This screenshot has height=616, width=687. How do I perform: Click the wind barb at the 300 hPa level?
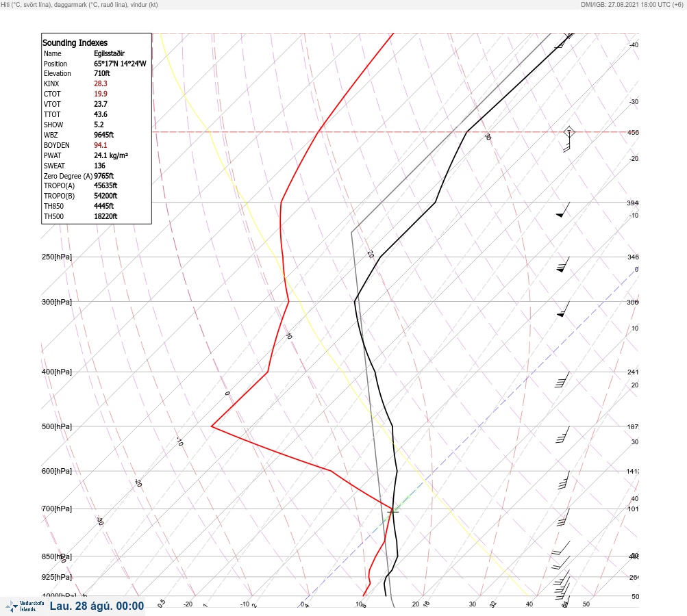pyautogui.click(x=564, y=309)
